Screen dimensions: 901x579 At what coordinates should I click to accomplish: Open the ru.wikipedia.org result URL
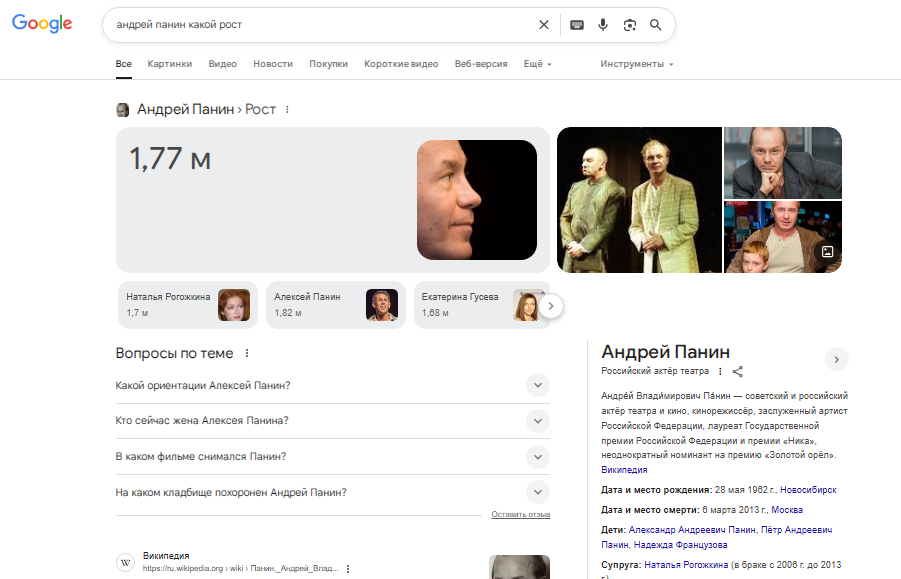[x=240, y=568]
